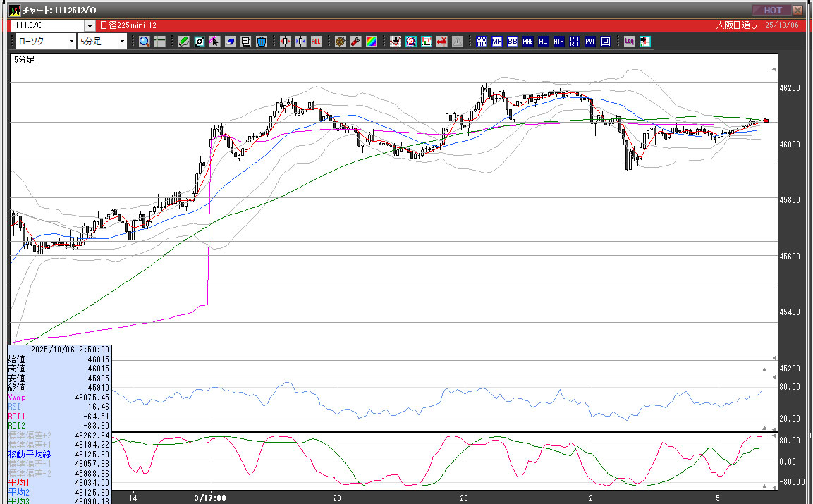813x504 pixels.
Task: Click the trash can delete icon
Action: click(x=261, y=42)
